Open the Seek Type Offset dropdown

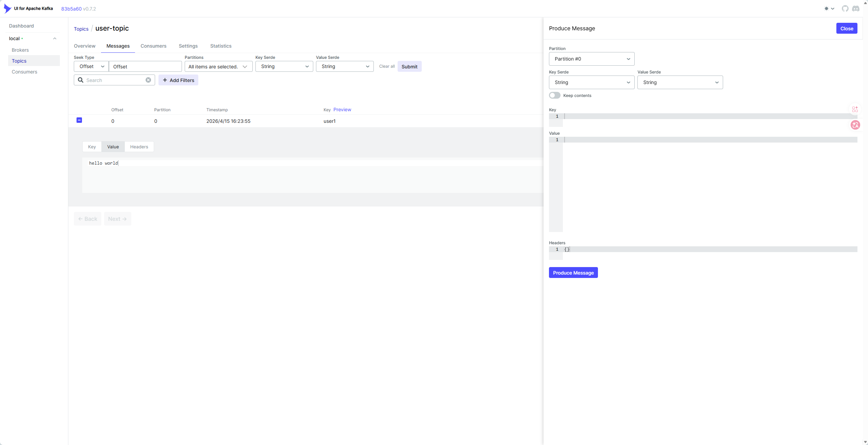point(91,66)
